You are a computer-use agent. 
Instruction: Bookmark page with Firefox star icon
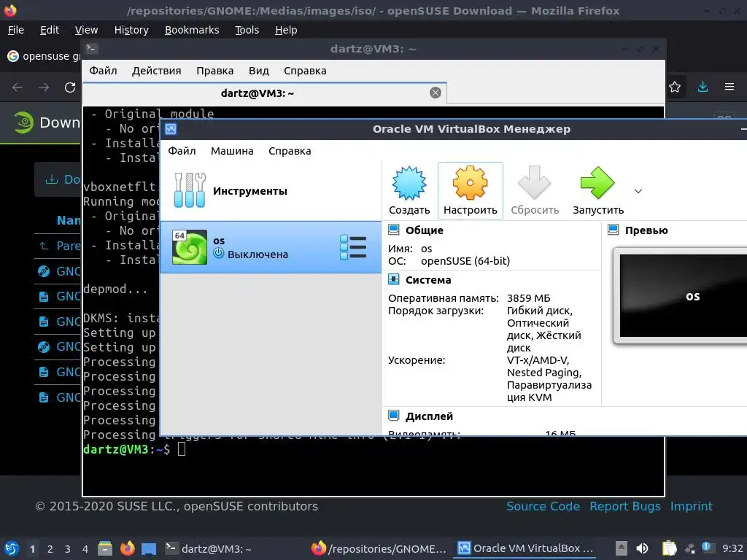click(675, 87)
